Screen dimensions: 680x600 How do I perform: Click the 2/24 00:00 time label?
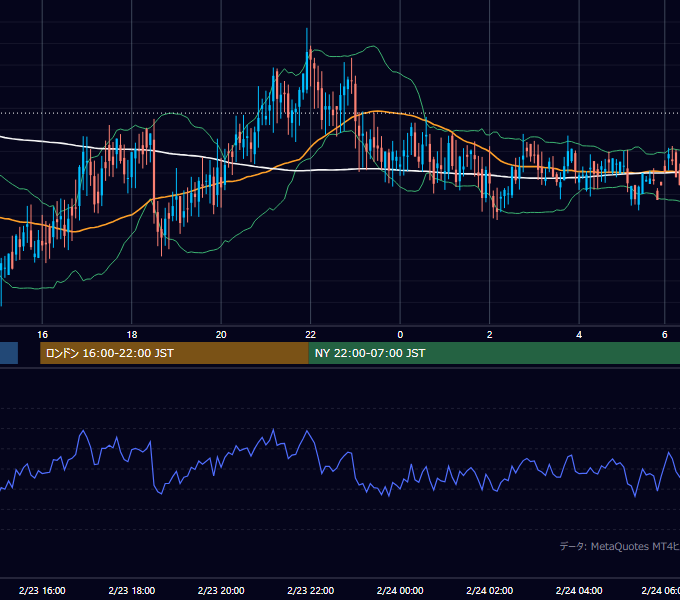tap(400, 590)
